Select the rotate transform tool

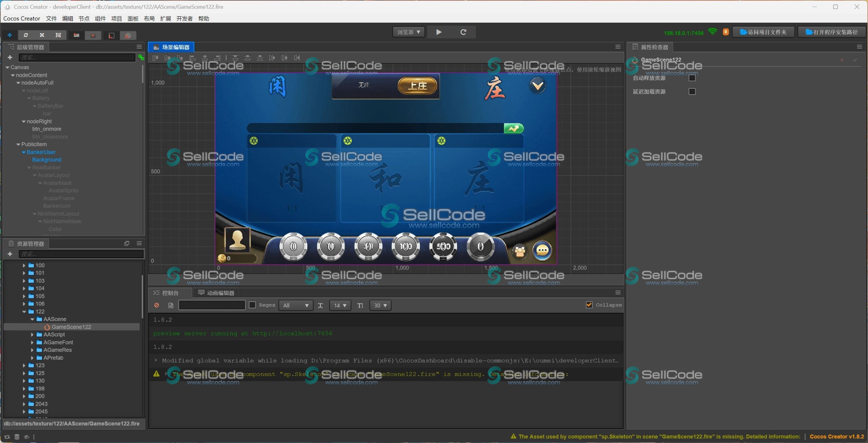(26, 35)
